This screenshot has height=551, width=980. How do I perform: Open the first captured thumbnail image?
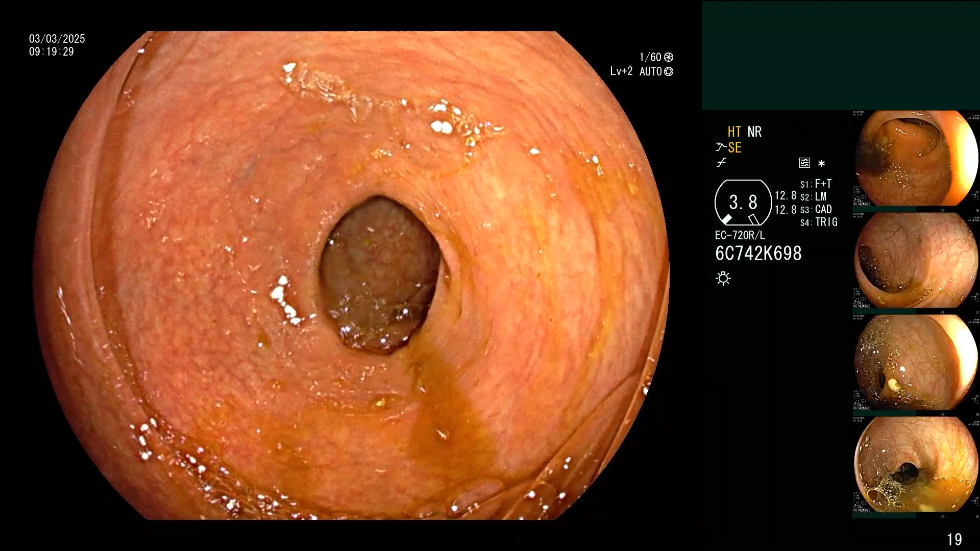coord(916,158)
